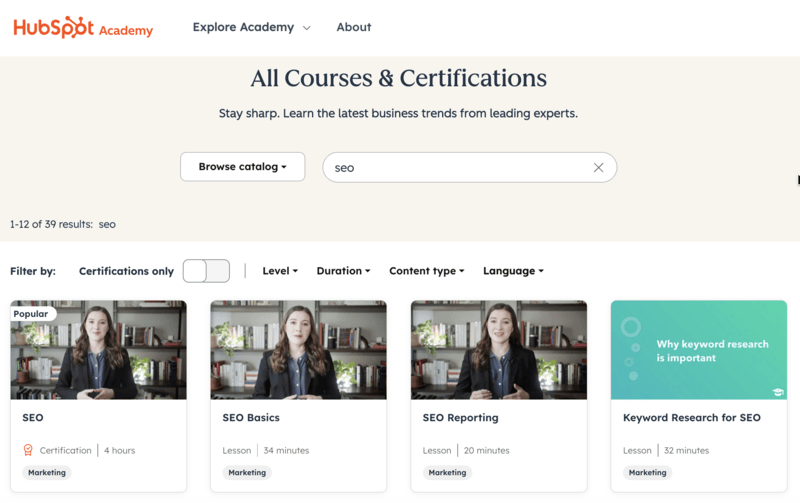
Task: Toggle the Certifications only switch
Action: (206, 271)
